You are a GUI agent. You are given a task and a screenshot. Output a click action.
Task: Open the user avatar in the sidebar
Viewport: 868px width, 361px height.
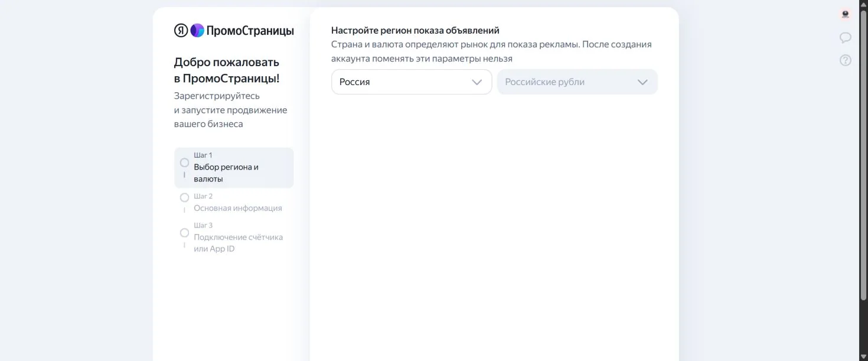click(x=845, y=15)
